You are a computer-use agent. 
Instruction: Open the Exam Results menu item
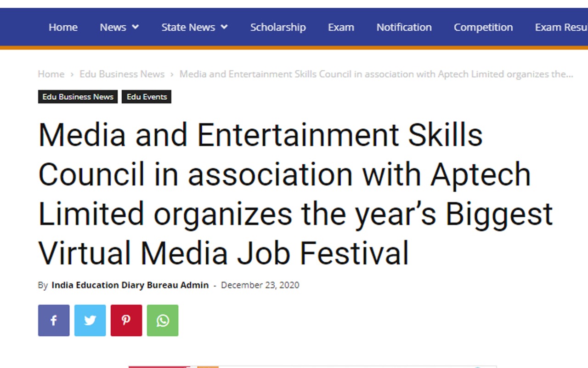(561, 27)
